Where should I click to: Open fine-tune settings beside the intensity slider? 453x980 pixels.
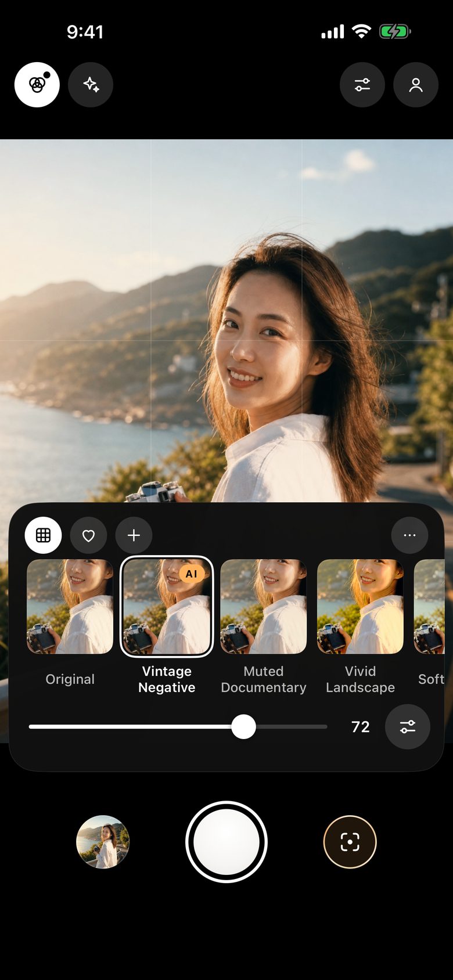408,726
